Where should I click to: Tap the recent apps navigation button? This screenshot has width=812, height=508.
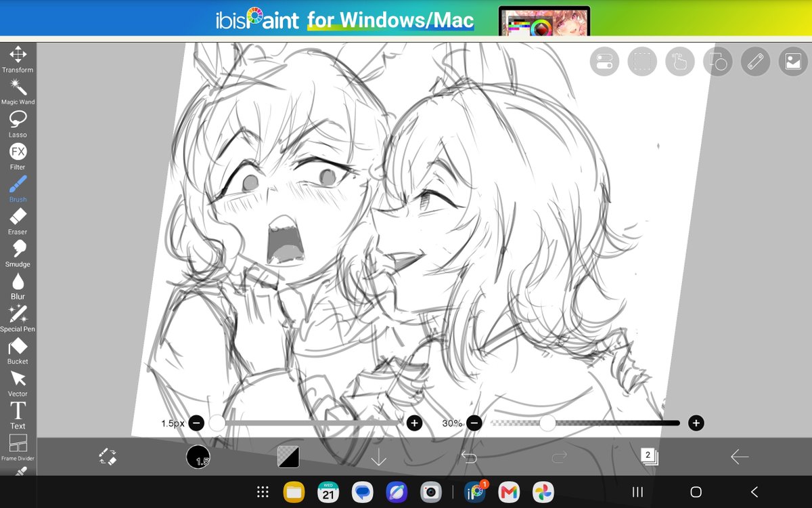coord(637,492)
